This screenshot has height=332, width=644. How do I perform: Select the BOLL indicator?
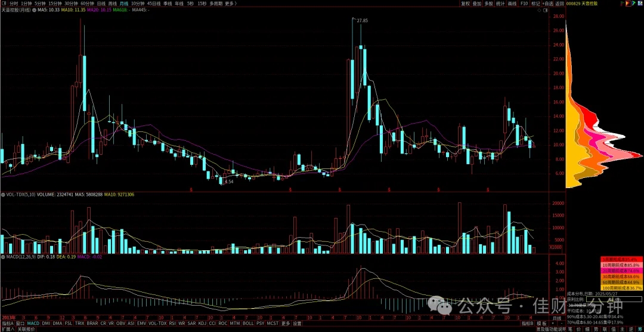(248, 324)
